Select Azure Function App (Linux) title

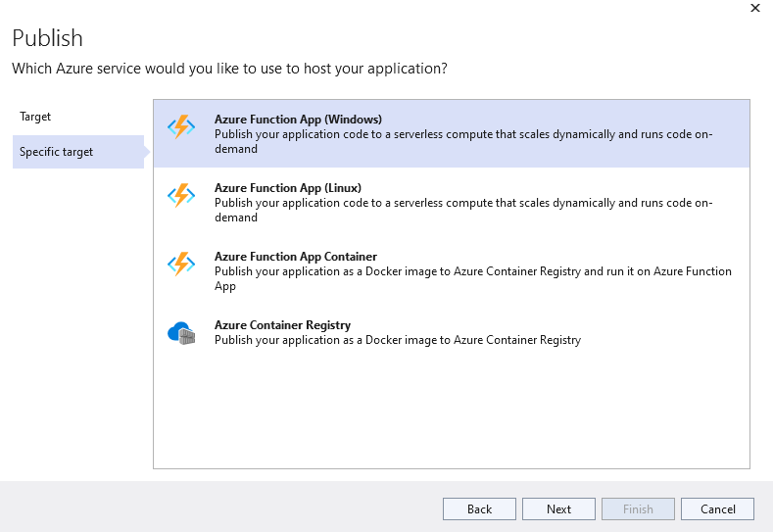point(287,188)
